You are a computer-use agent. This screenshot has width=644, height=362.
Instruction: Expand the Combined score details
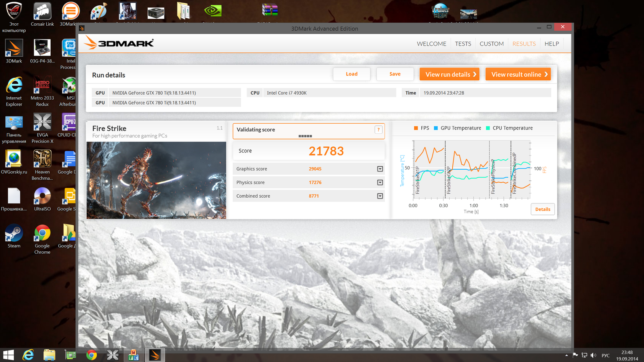pos(380,196)
